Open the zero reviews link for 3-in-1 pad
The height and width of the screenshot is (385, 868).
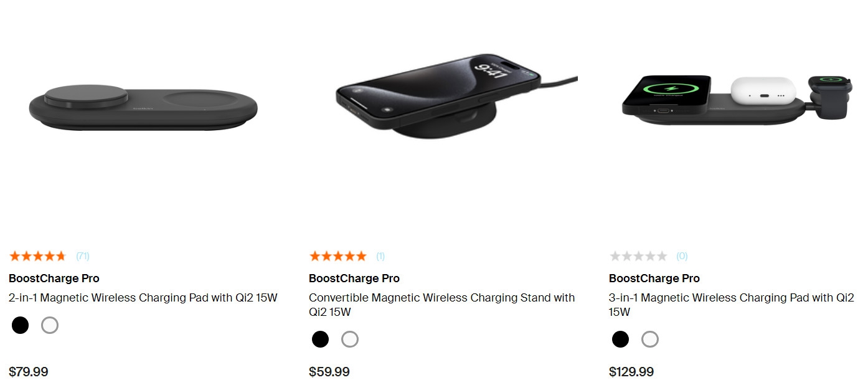[682, 256]
